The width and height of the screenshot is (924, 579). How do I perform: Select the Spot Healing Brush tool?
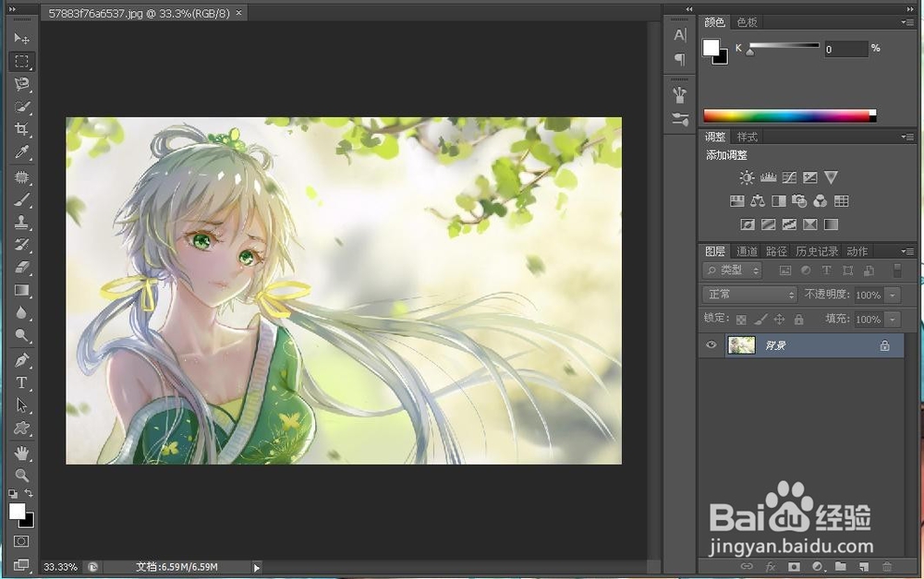pyautogui.click(x=22, y=177)
